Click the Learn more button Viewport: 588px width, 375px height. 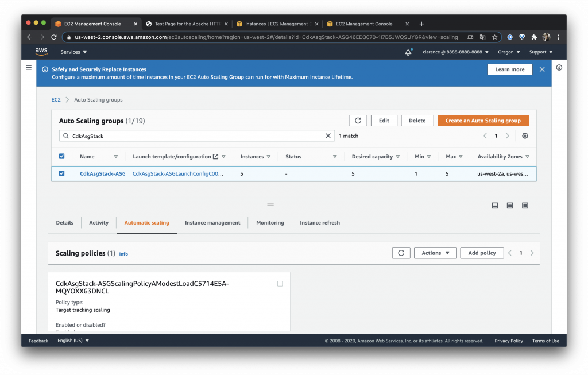[510, 69]
